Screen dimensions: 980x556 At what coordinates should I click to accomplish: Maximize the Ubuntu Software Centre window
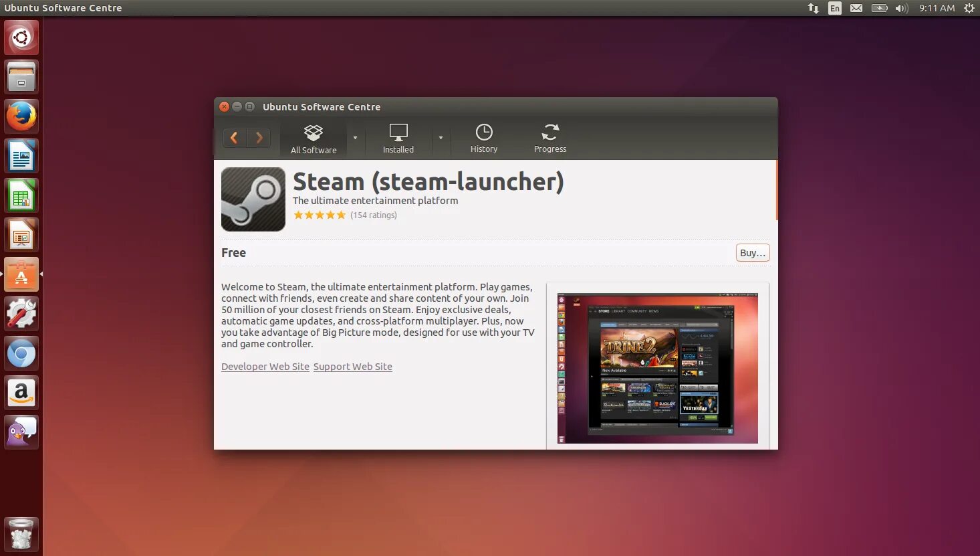(x=249, y=106)
